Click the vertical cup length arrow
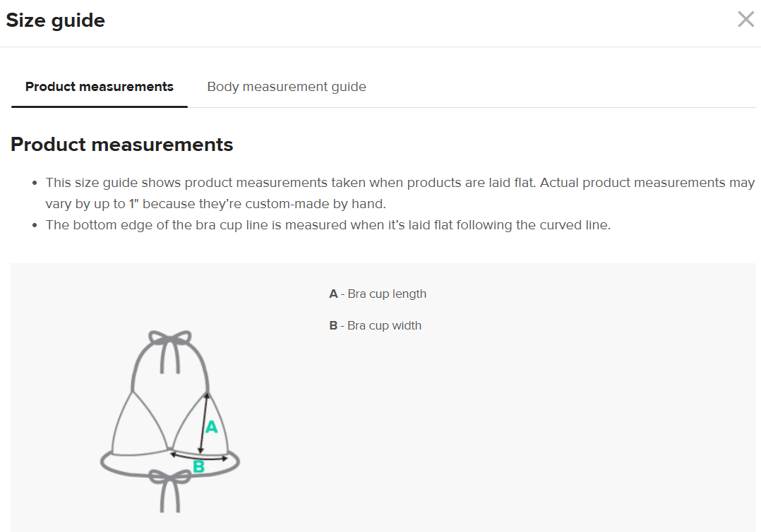This screenshot has height=532, width=761. pyautogui.click(x=203, y=422)
